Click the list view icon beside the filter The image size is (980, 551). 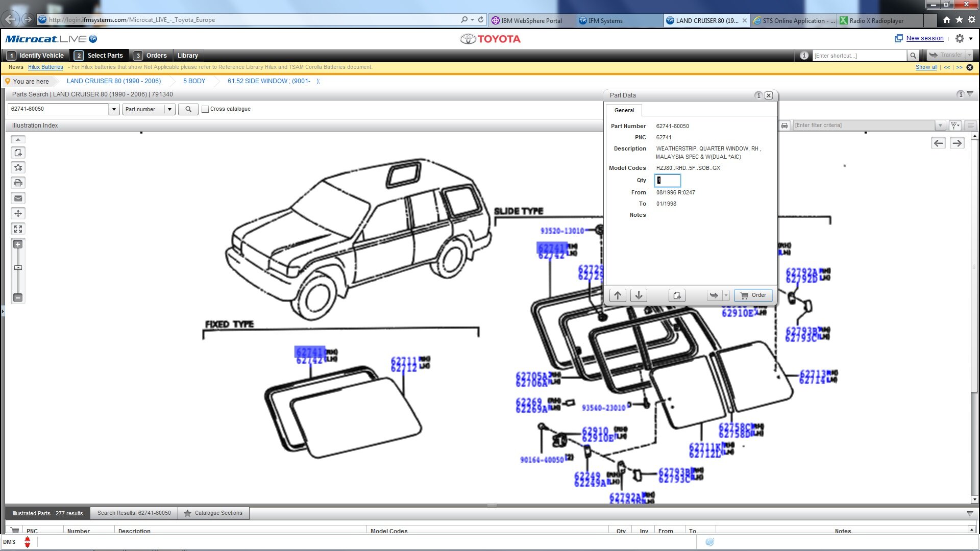971,126
